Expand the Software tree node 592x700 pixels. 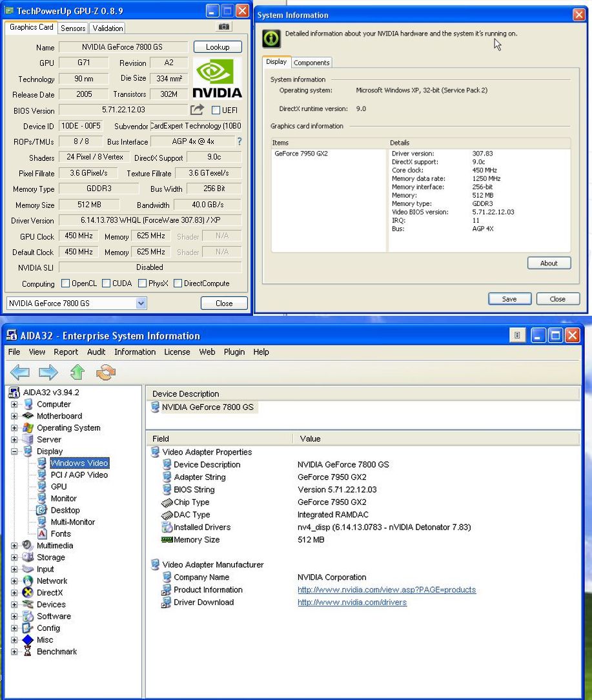[14, 617]
